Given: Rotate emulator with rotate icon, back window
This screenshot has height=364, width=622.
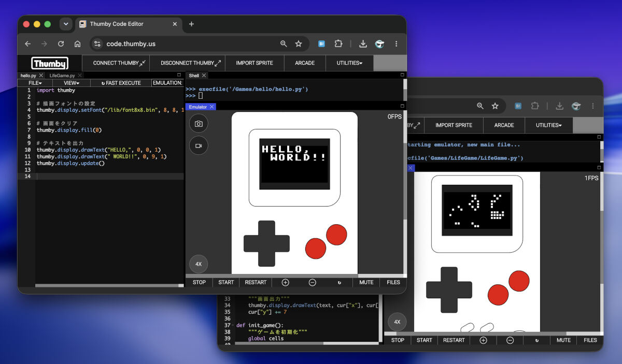Looking at the screenshot, I should point(536,340).
